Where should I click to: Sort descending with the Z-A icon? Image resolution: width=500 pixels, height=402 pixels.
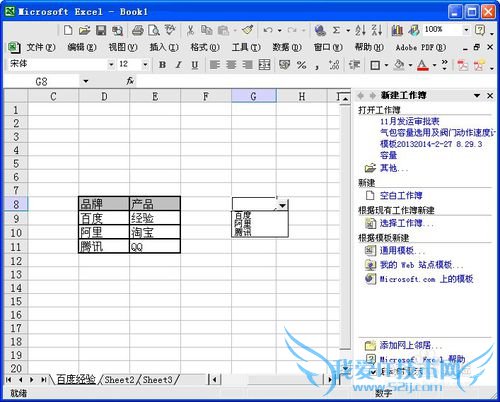point(376,30)
